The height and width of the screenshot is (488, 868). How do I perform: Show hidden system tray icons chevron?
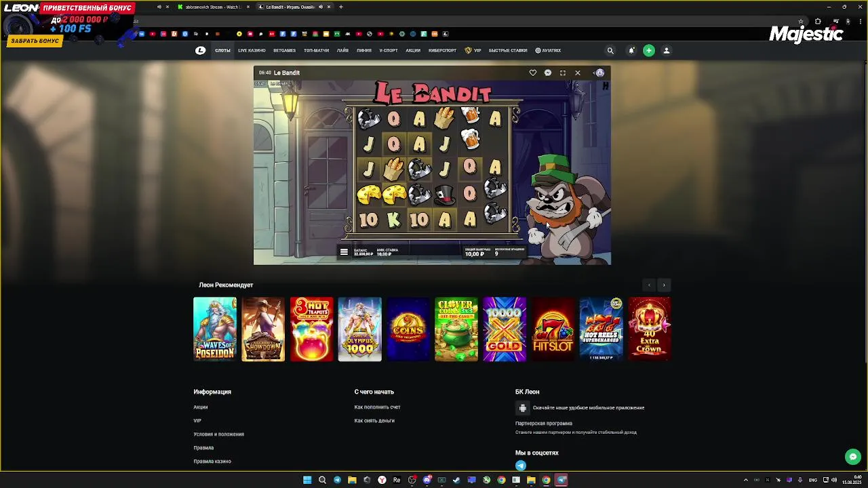tap(746, 480)
